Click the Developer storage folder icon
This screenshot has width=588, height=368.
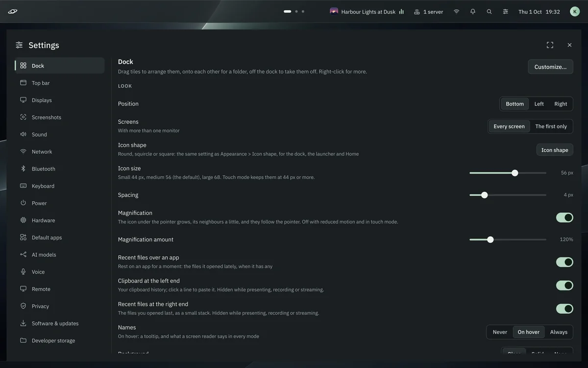23,341
